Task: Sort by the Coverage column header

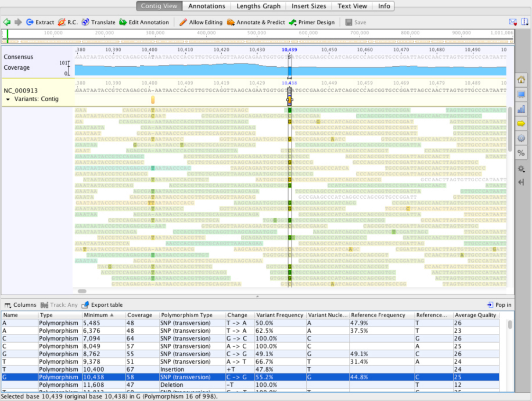Action: tap(142, 315)
